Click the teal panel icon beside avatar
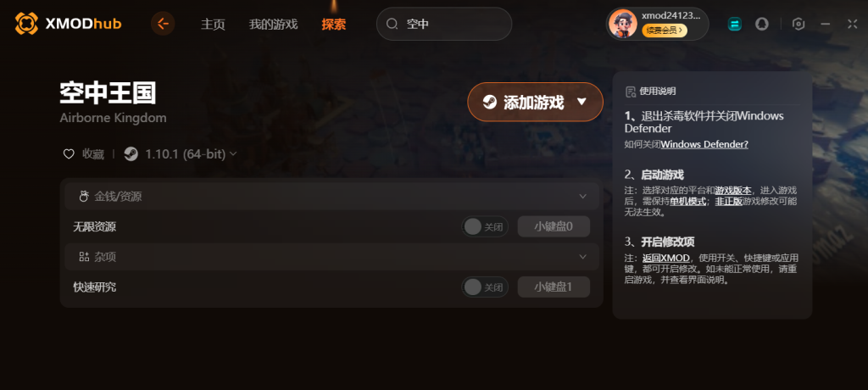868x390 pixels. (x=735, y=24)
